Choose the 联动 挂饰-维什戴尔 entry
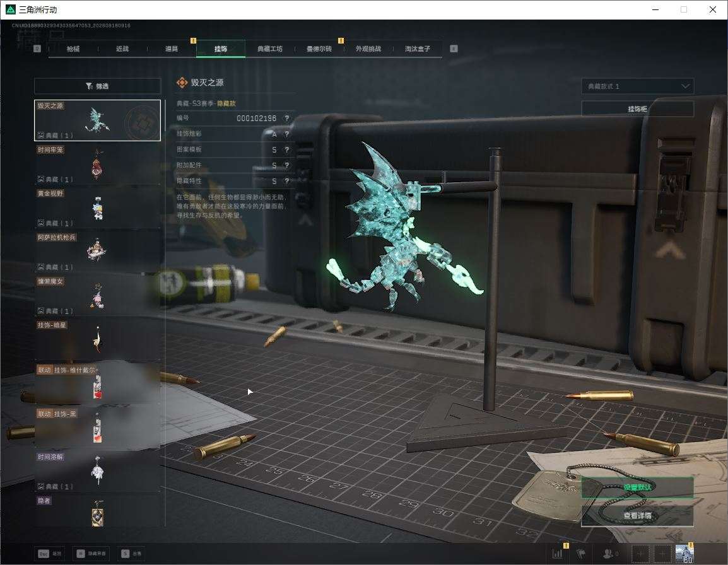728x565 pixels. pos(98,383)
